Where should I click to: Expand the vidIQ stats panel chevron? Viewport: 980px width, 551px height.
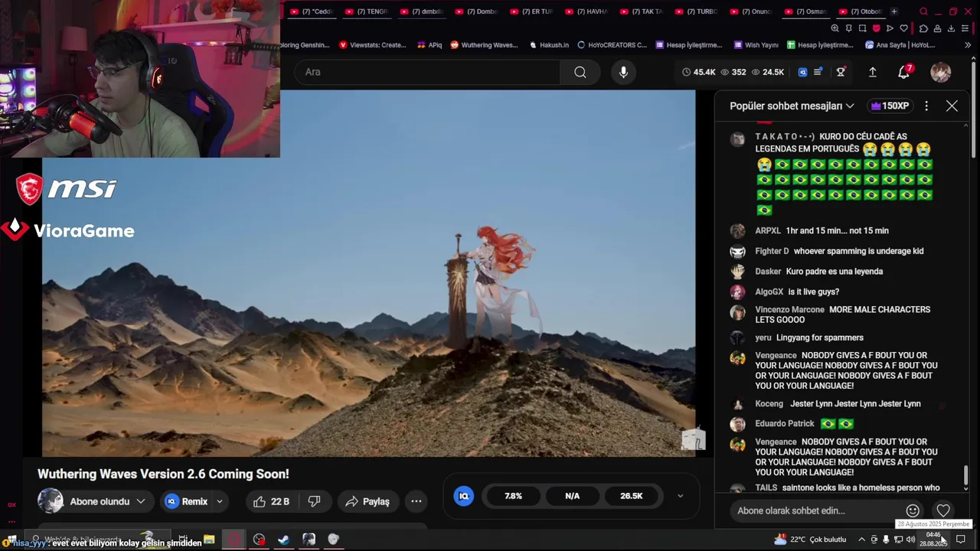[680, 496]
